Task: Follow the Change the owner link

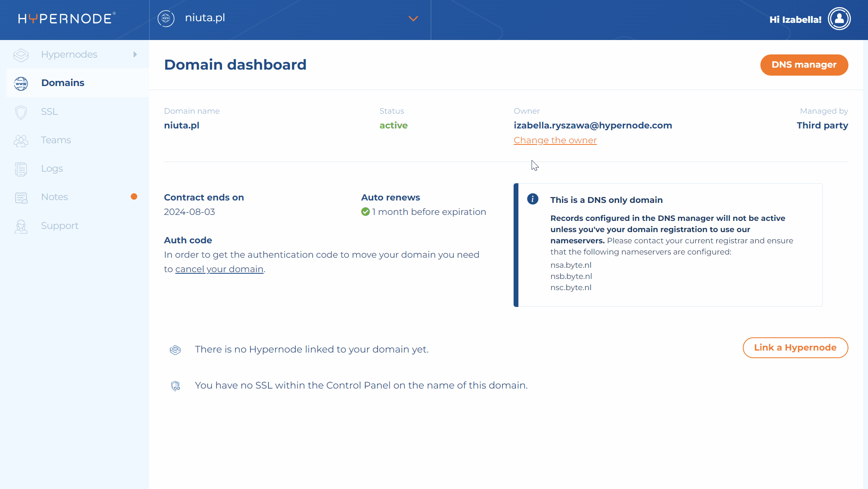Action: [x=555, y=140]
